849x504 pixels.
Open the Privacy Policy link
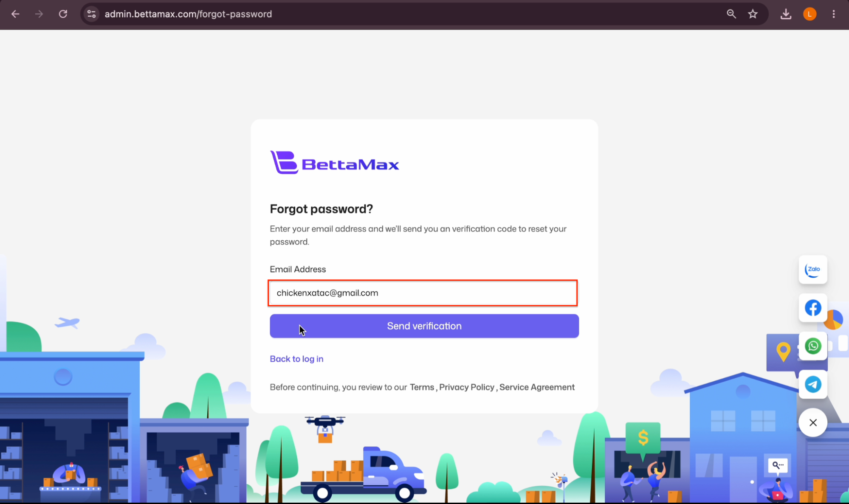point(467,387)
